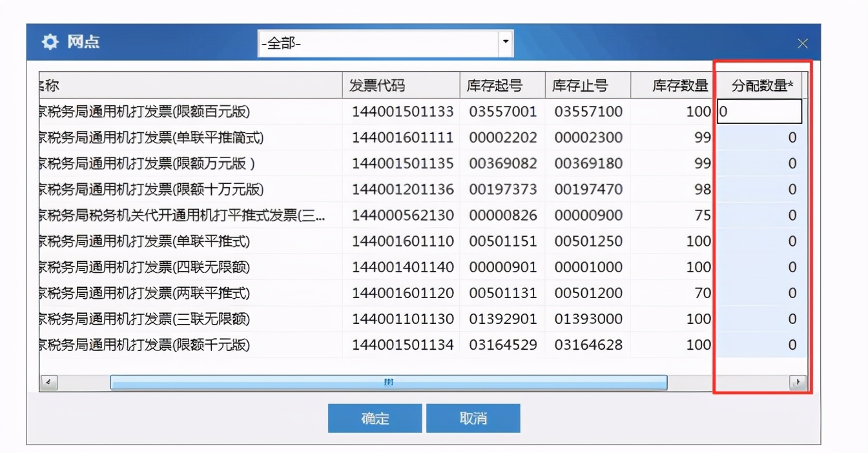Screen dimensions: 868x453
Task: Click the 分配数量 input field showing 0
Action: 759,111
